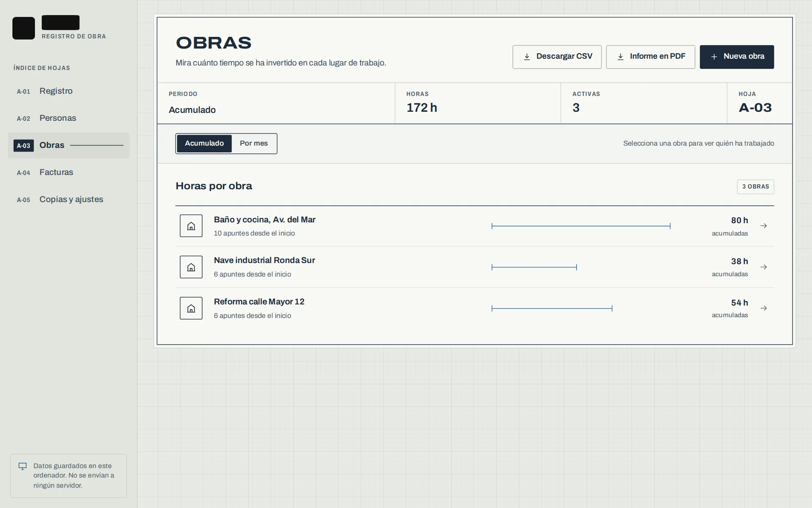Click the house icon for Nave industrial Ronda Sur
The height and width of the screenshot is (508, 812).
tap(191, 267)
